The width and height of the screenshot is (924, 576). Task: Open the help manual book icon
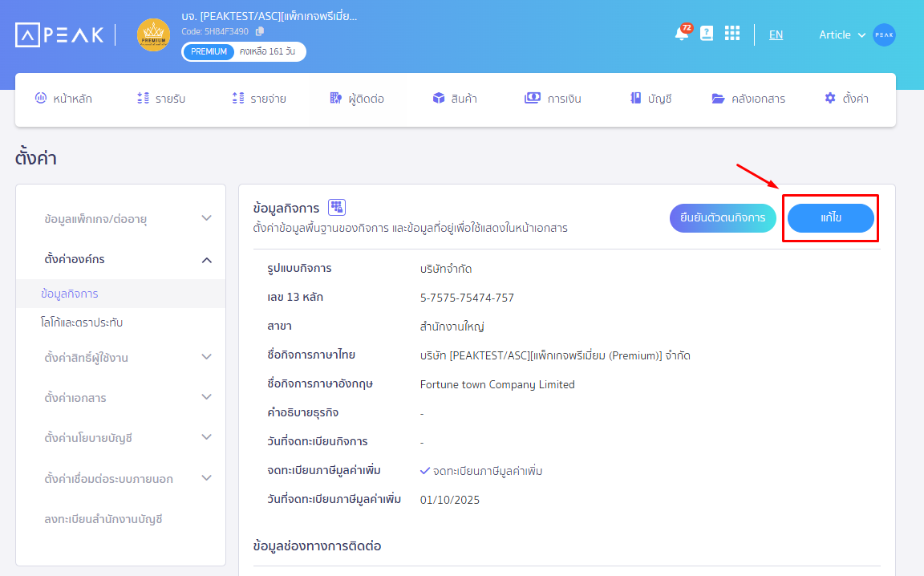[x=707, y=34]
